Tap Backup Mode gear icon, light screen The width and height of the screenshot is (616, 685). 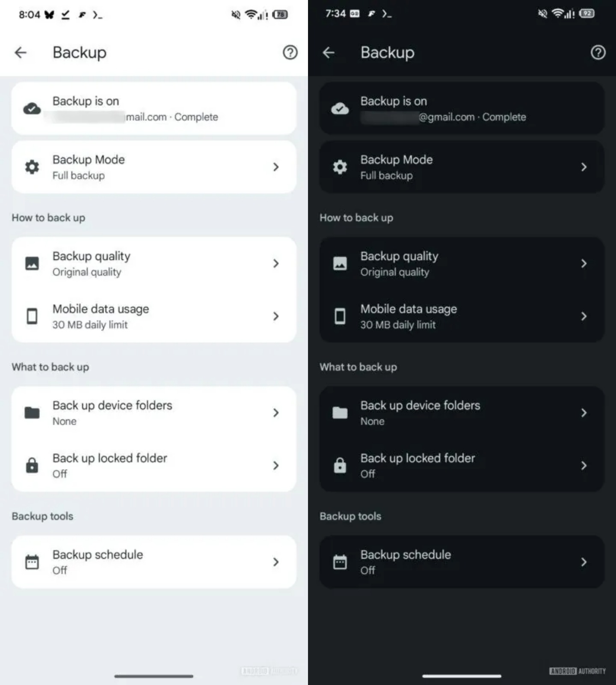point(32,167)
